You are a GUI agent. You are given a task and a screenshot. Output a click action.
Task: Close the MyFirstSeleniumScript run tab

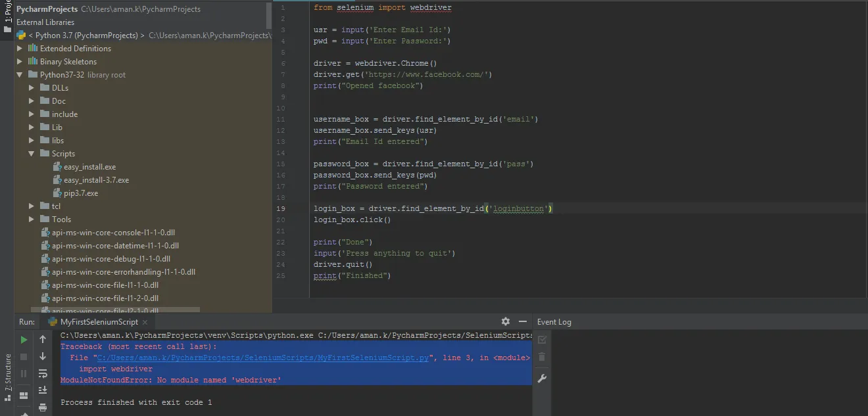[x=145, y=322]
